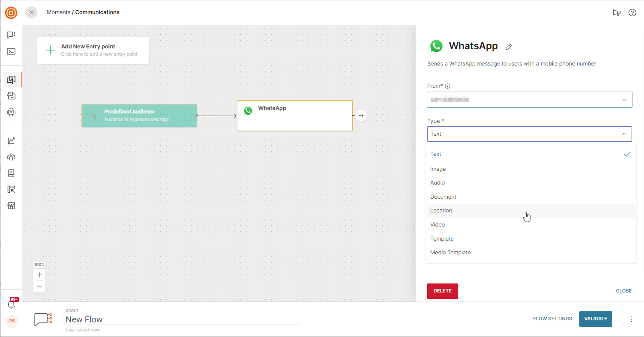Open the From sender dropdown
This screenshot has height=337, width=644.
[529, 100]
